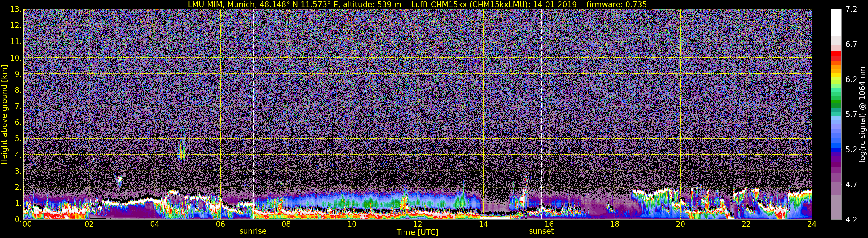Click the time tick label '20'
This screenshot has width=868, height=238.
point(680,224)
